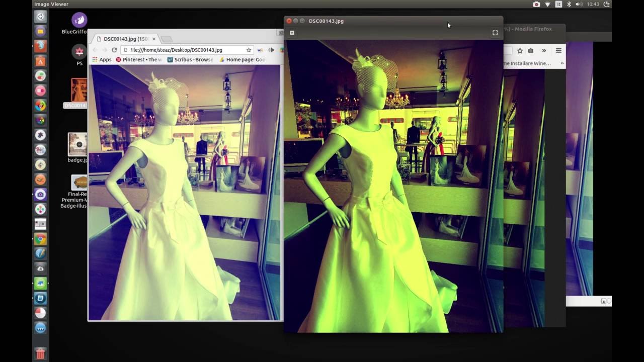Open the Wi-Fi network indicator
The height and width of the screenshot is (362, 644).
pyautogui.click(x=548, y=4)
